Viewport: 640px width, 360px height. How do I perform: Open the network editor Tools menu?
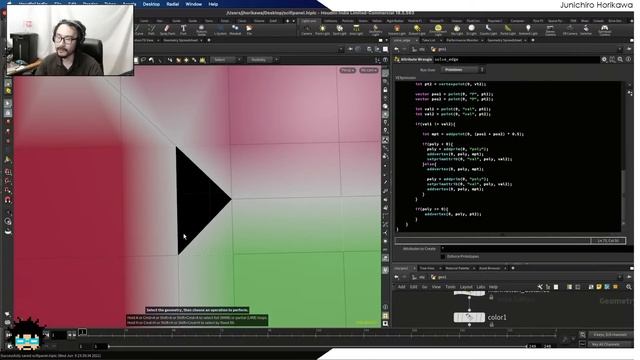click(x=450, y=287)
